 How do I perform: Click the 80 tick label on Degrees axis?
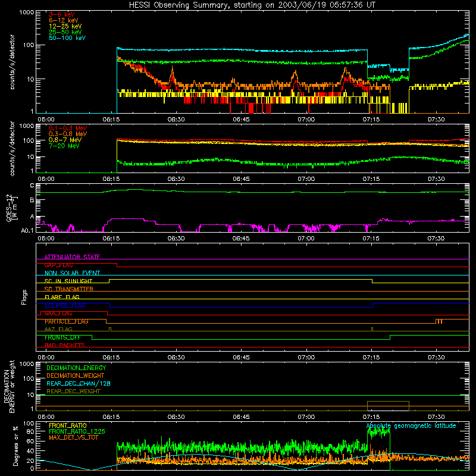[x=30, y=431]
